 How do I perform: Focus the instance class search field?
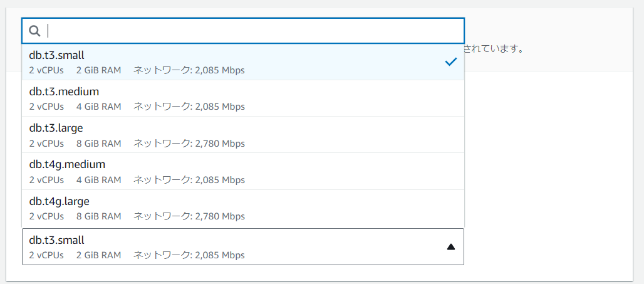[243, 31]
